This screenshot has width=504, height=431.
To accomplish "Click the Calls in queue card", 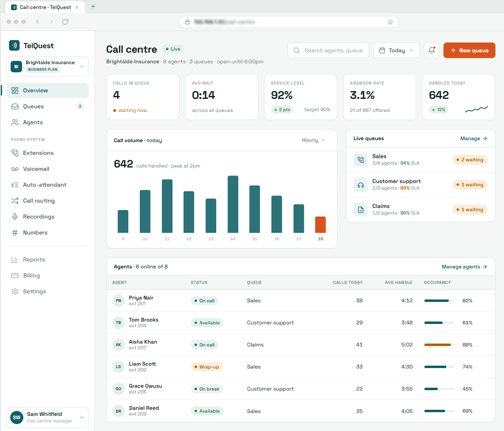I will (143, 97).
